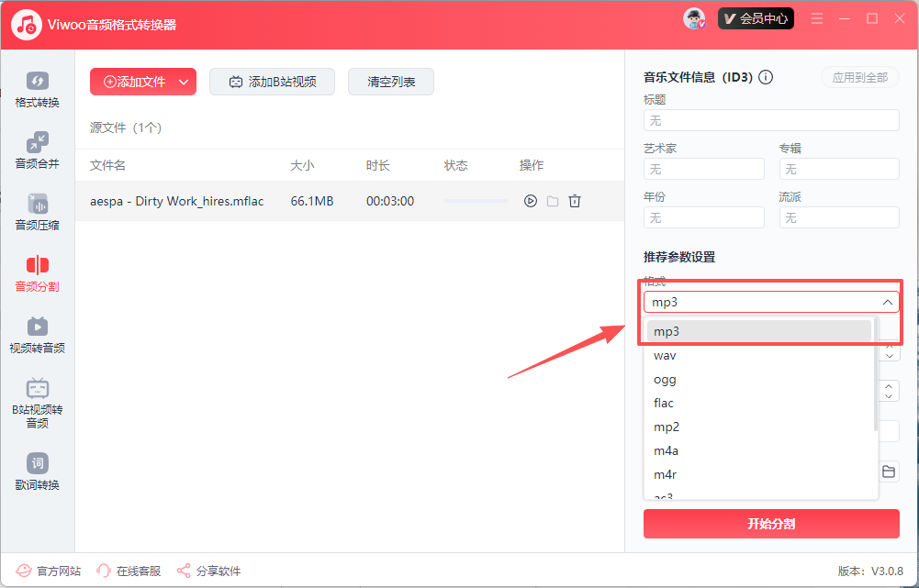Open user avatar profile icon
This screenshot has width=919, height=588.
pos(694,18)
